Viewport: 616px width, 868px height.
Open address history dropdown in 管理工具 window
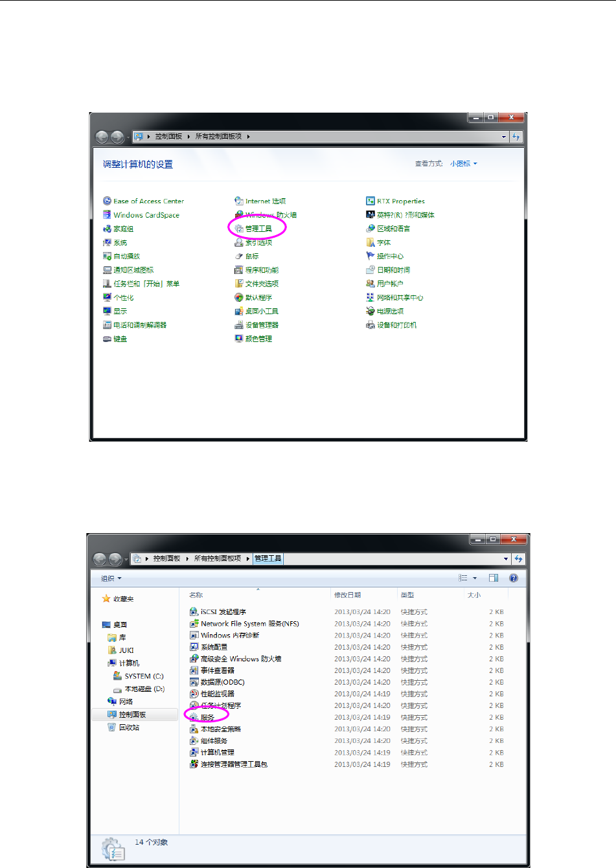(506, 558)
